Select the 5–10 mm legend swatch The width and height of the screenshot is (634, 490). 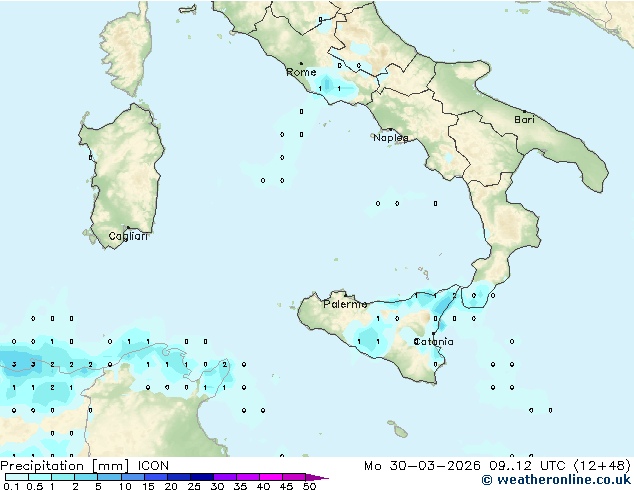(109, 477)
